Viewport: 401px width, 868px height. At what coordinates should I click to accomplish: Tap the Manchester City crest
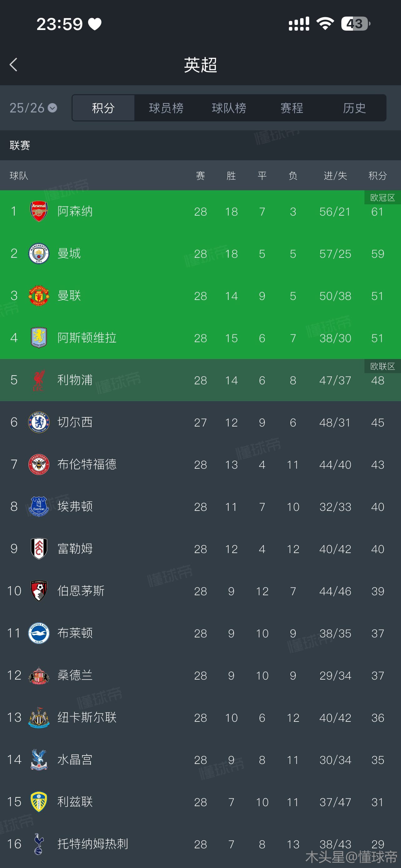[39, 253]
